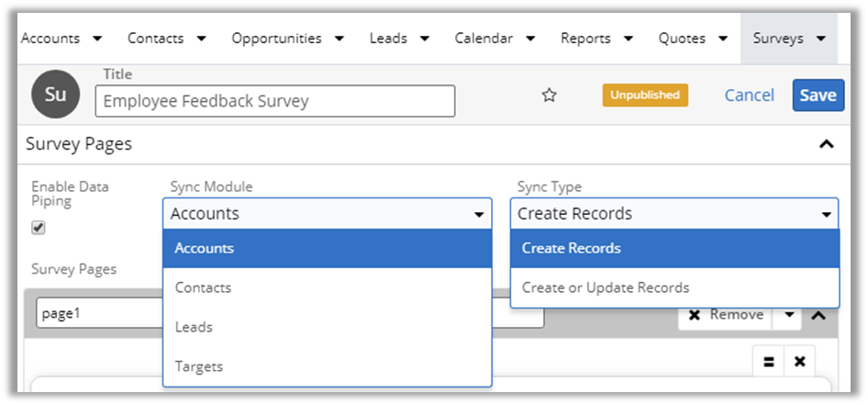This screenshot has width=868, height=405.
Task: Click the Save button
Action: 817,96
